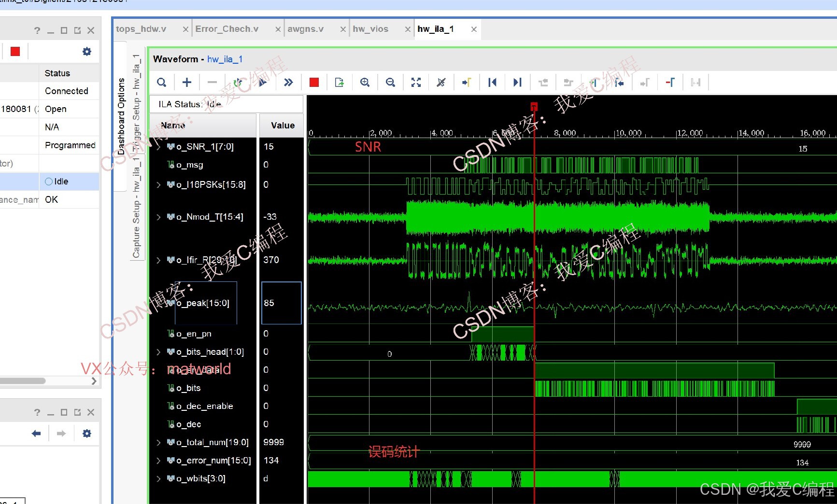This screenshot has height=504, width=837.
Task: Run trigger immediate double-arrow icon
Action: (288, 83)
